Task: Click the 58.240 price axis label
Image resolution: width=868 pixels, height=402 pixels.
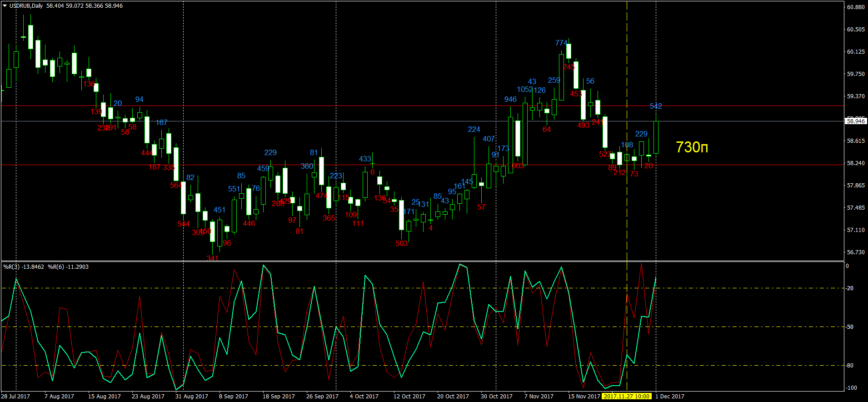Action: click(x=856, y=163)
